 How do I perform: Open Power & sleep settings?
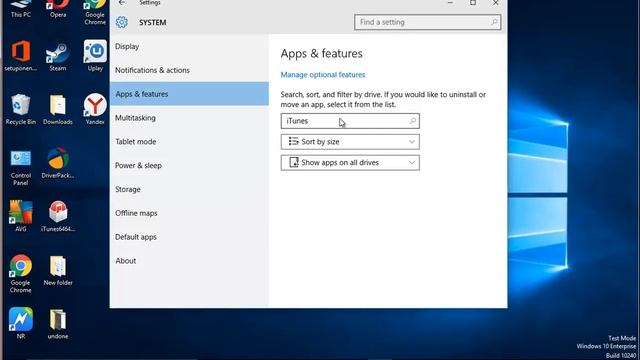[189, 165]
